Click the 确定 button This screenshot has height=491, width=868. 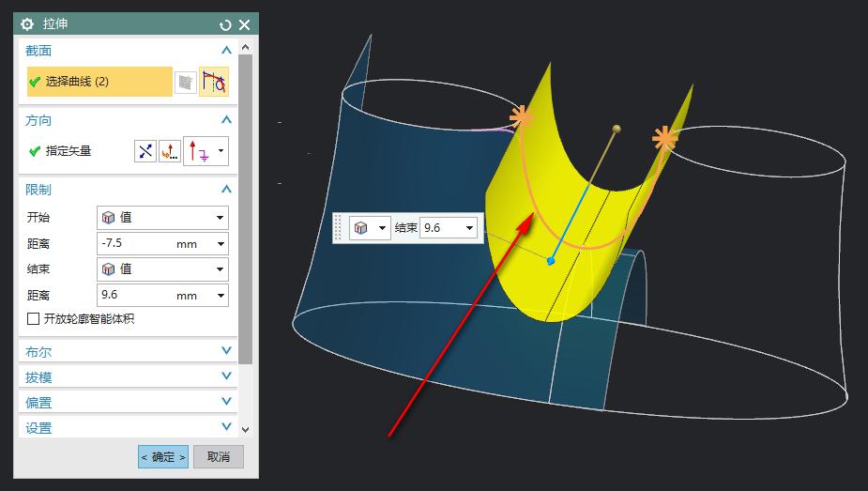pyautogui.click(x=163, y=456)
